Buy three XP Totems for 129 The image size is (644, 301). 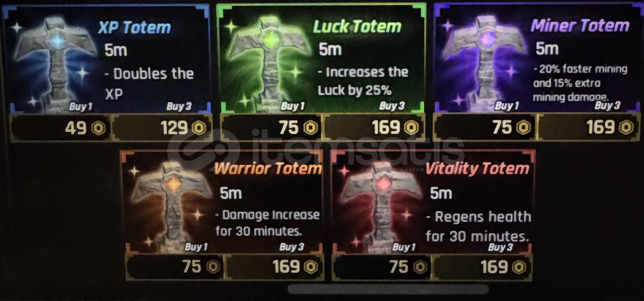click(x=162, y=128)
